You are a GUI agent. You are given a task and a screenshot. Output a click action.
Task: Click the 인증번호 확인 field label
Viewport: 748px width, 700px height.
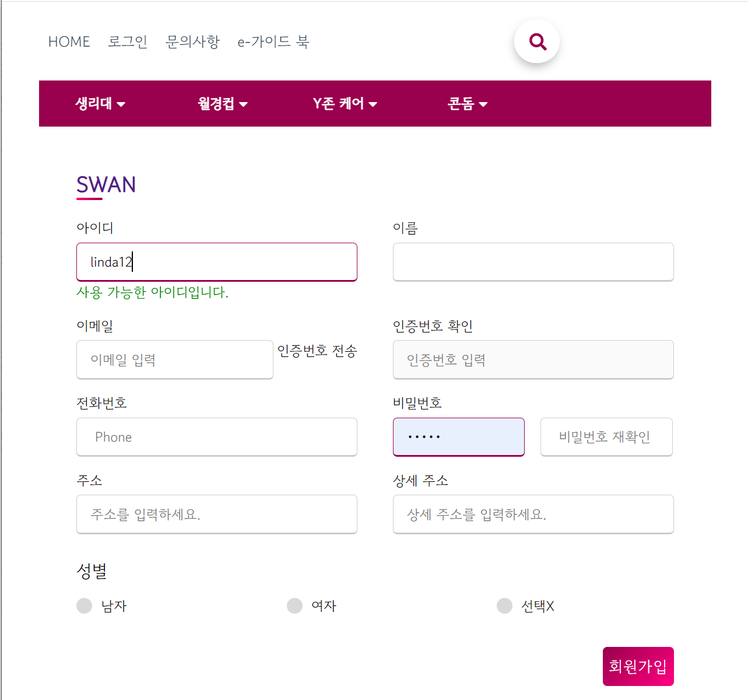click(x=433, y=326)
